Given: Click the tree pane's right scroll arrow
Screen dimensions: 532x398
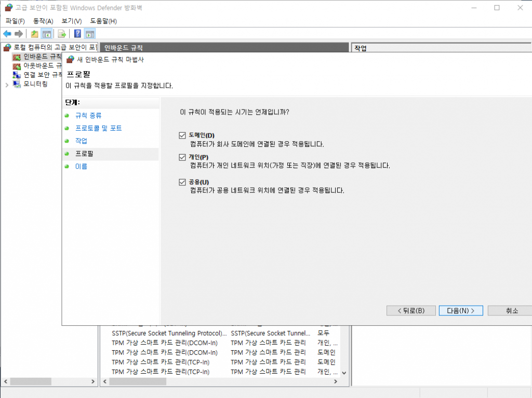Looking at the screenshot, I should 93,381.
